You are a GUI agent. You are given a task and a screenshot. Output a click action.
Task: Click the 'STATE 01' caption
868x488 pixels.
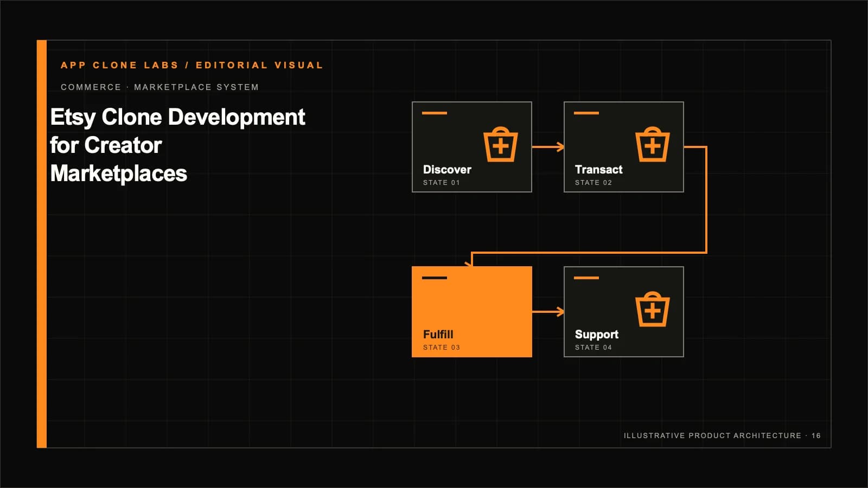(x=441, y=183)
